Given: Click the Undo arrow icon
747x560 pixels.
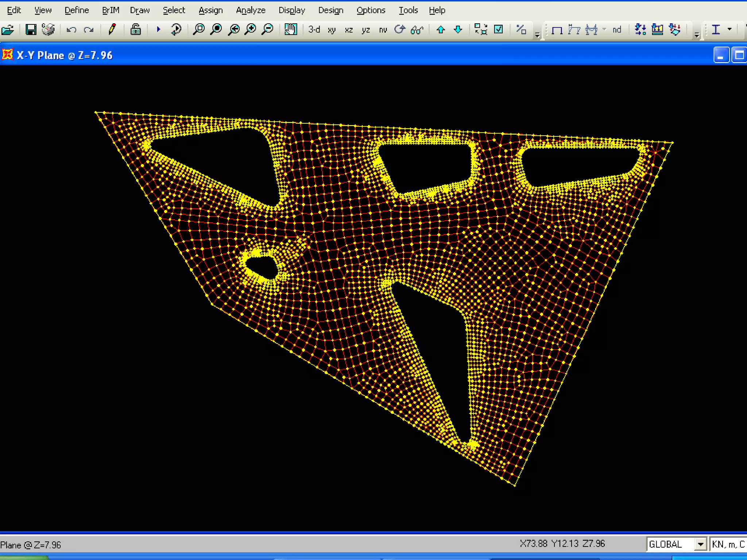Looking at the screenshot, I should 71,30.
